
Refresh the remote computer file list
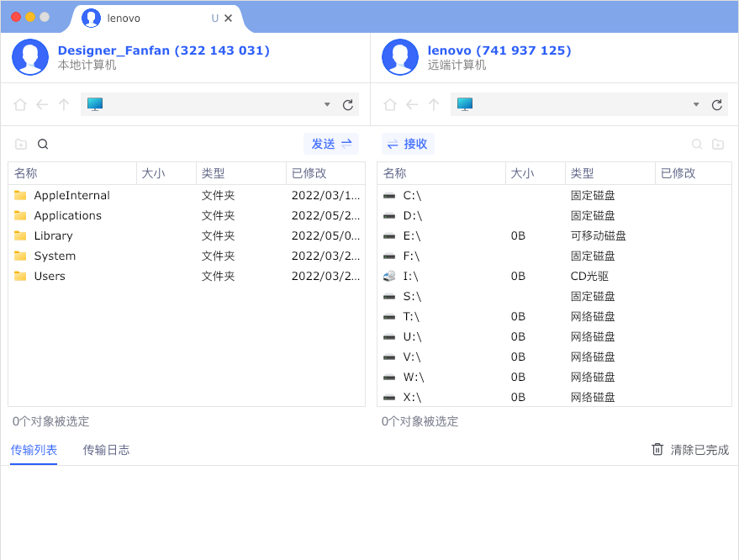click(717, 104)
